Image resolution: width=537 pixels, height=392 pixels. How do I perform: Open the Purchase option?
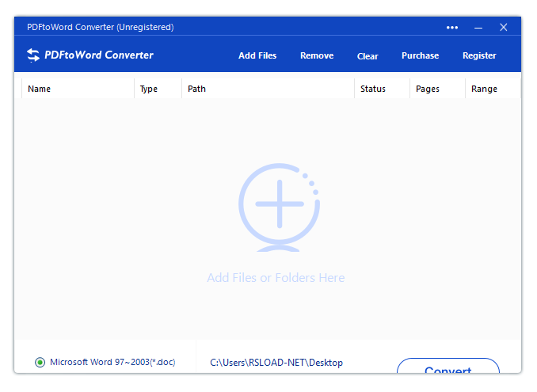pos(421,55)
